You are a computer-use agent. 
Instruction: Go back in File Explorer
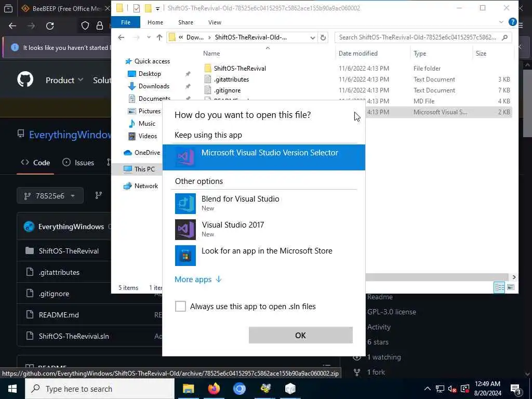121,37
